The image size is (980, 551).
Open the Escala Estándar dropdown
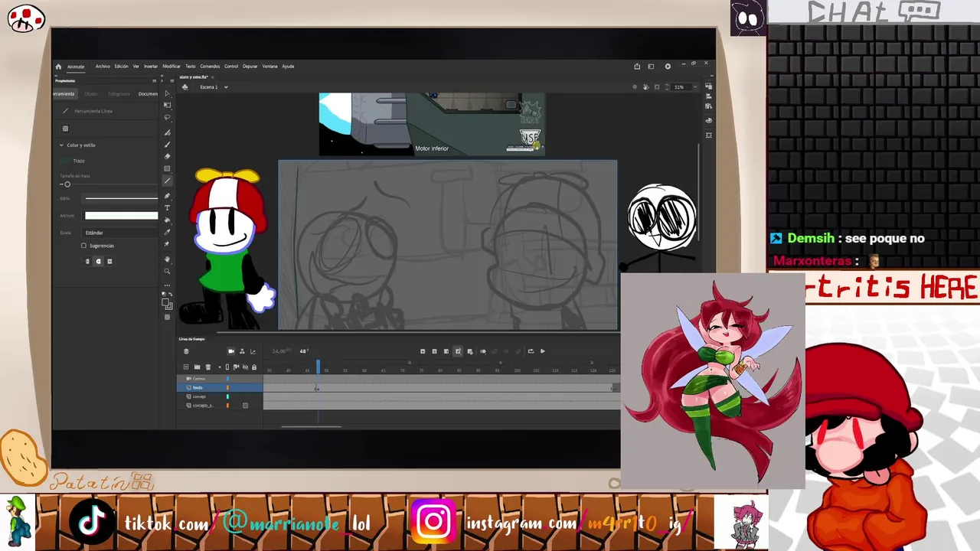(121, 233)
